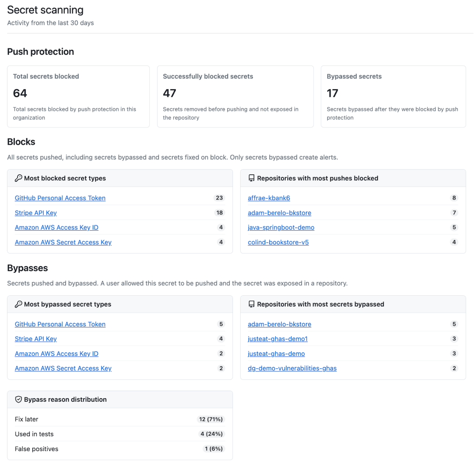
Task: Open GitHub Personal Access Token under bypassed types
Action: click(x=60, y=324)
